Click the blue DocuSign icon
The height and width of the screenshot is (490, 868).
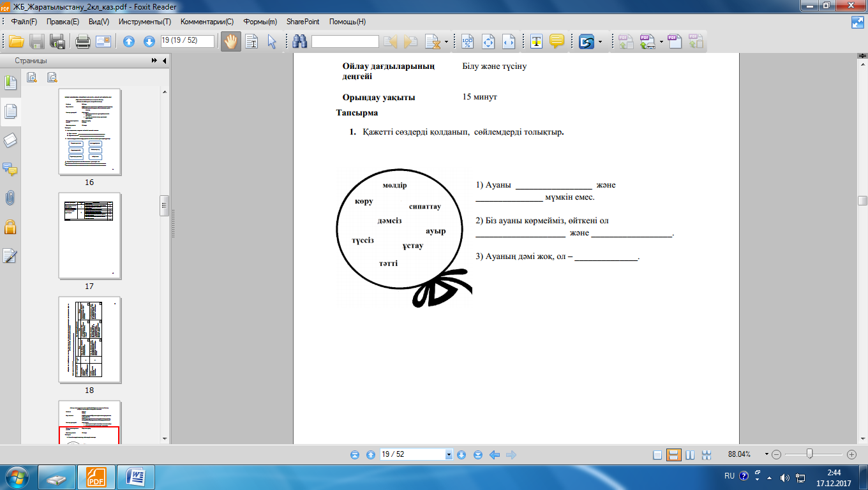(587, 41)
